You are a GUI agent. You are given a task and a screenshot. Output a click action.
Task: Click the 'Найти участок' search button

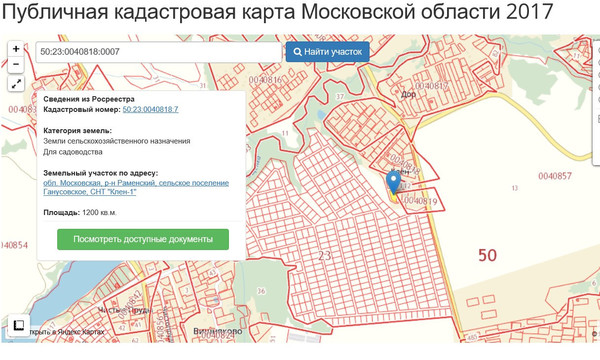328,52
